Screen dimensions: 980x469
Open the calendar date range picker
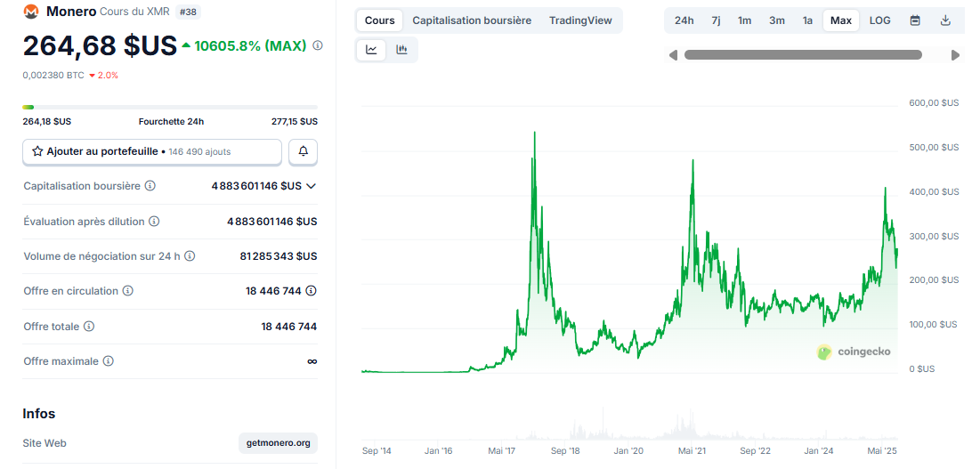[x=915, y=20]
